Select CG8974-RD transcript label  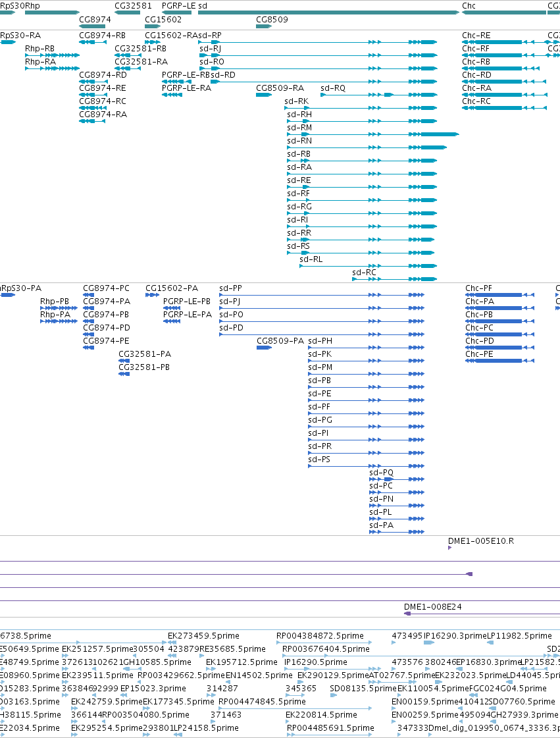pos(103,75)
